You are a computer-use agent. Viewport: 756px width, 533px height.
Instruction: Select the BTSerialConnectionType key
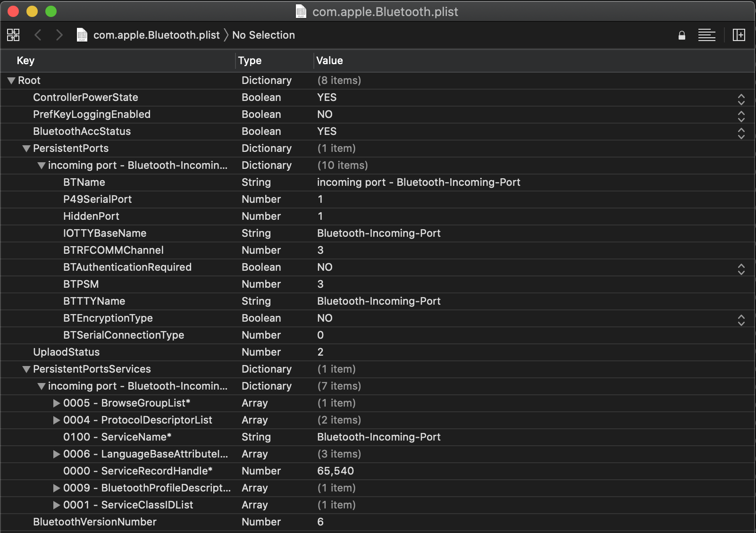[x=124, y=335]
